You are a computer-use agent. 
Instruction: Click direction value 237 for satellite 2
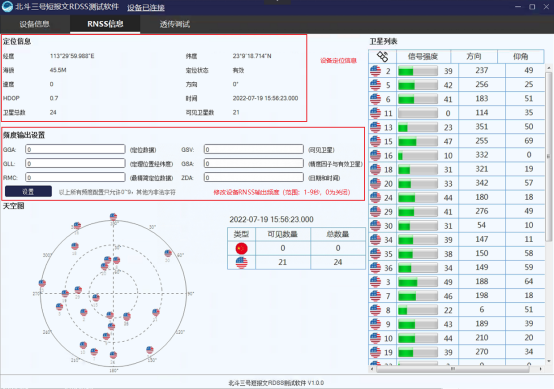coord(482,70)
